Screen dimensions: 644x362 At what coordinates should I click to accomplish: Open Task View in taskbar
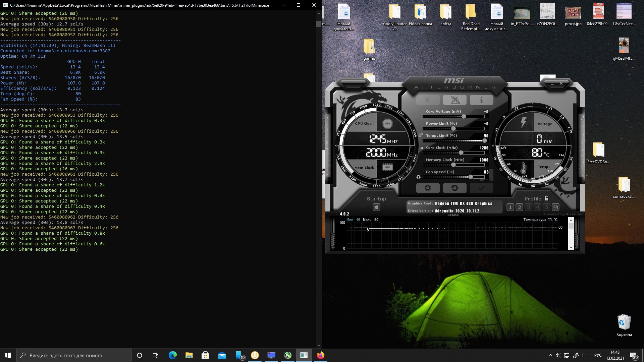[156, 355]
